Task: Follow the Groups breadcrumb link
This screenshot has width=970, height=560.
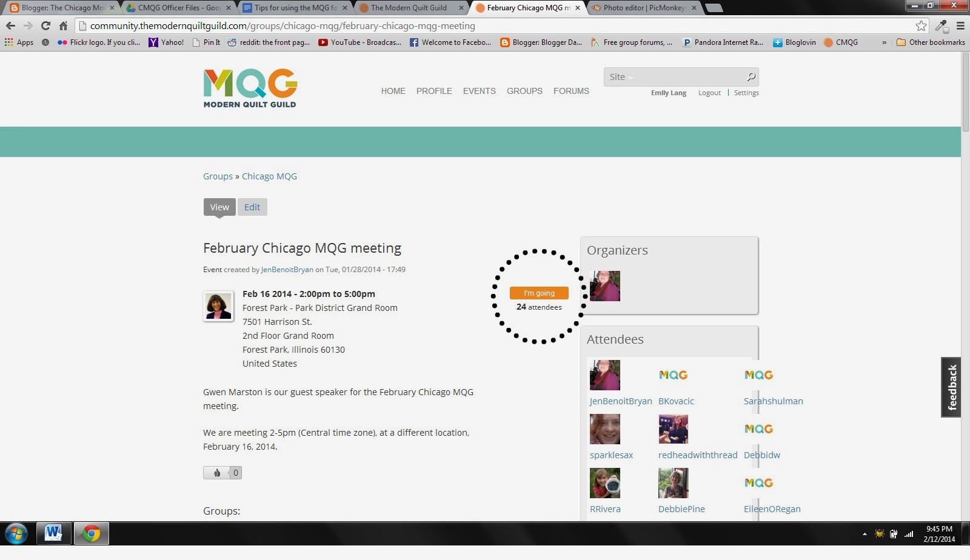Action: (218, 176)
